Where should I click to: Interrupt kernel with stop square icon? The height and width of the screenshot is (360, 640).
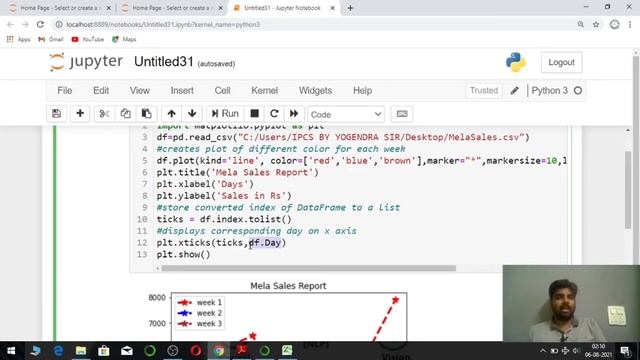(x=254, y=114)
